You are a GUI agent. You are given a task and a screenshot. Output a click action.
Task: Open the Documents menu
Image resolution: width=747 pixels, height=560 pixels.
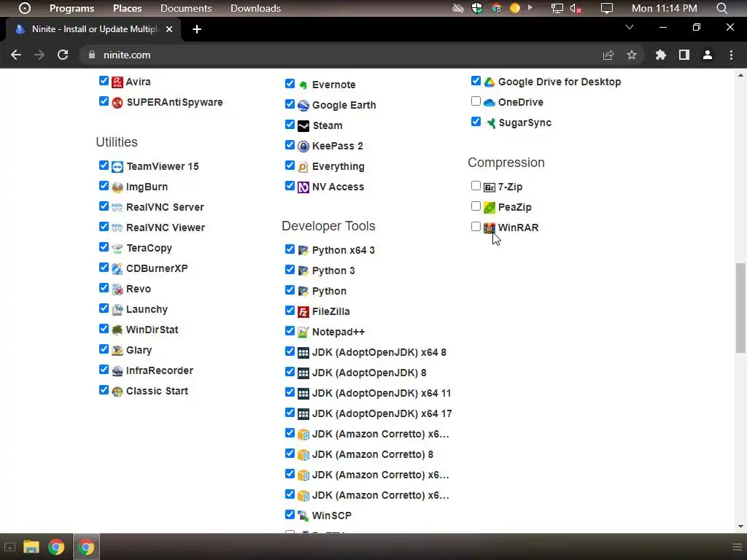pos(186,8)
